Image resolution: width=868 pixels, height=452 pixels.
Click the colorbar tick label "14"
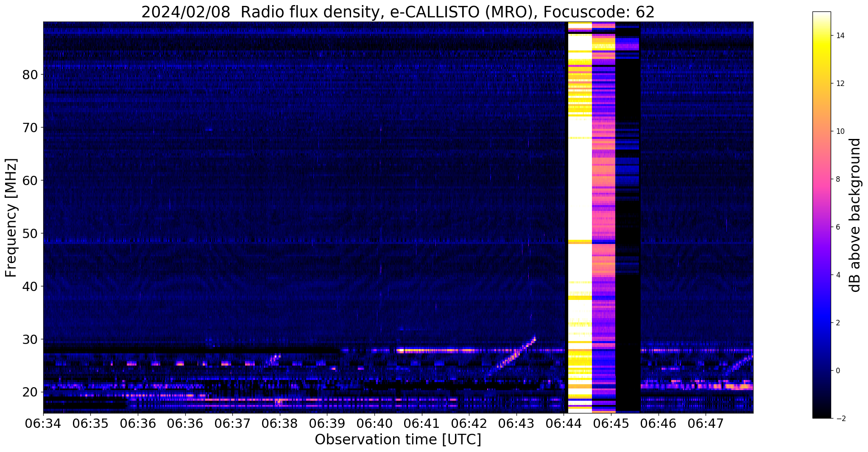pos(840,36)
